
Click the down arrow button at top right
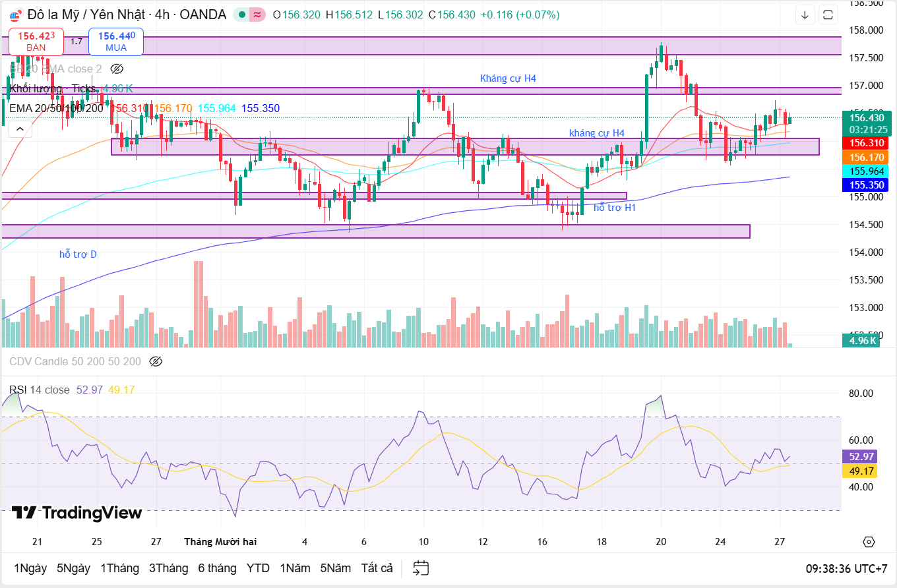coord(805,15)
